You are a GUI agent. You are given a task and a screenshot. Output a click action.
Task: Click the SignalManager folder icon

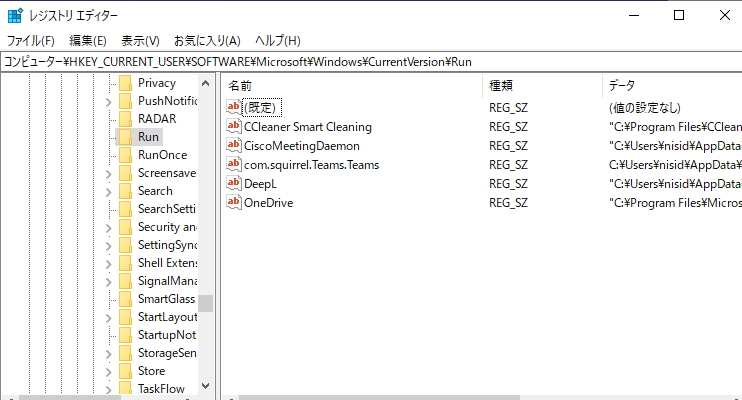[x=125, y=281]
